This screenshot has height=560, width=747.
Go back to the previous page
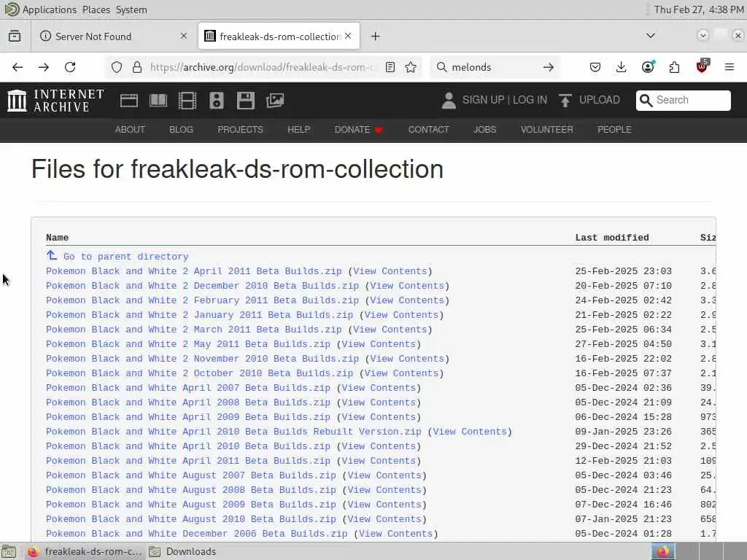coord(18,67)
